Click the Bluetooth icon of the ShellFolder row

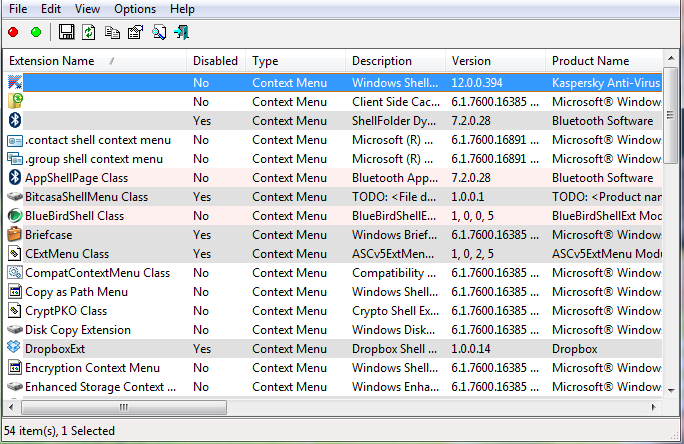pyautogui.click(x=15, y=120)
